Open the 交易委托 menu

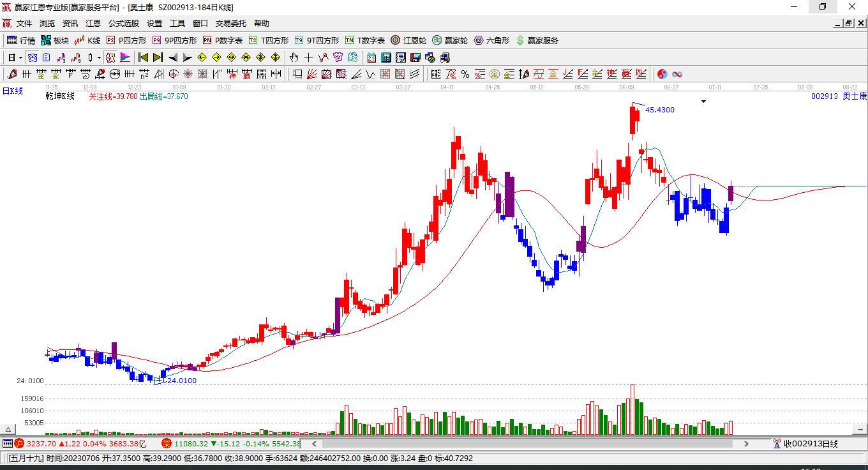(231, 24)
